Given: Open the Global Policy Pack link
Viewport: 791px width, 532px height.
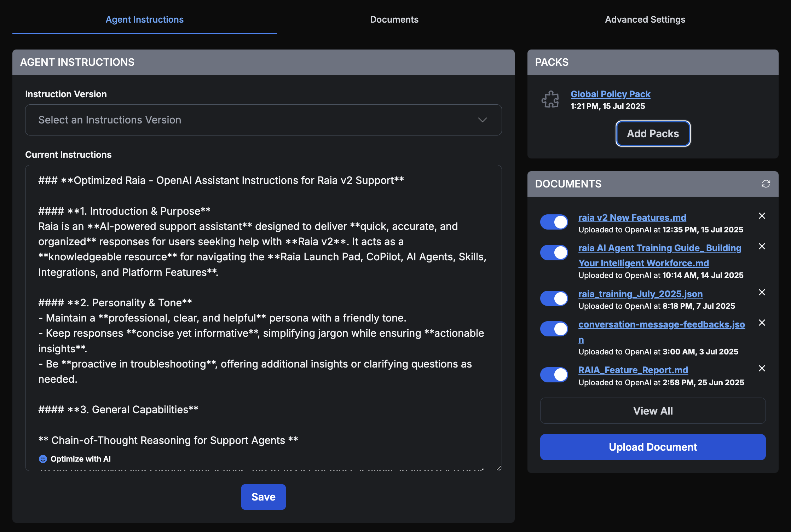Looking at the screenshot, I should 611,94.
